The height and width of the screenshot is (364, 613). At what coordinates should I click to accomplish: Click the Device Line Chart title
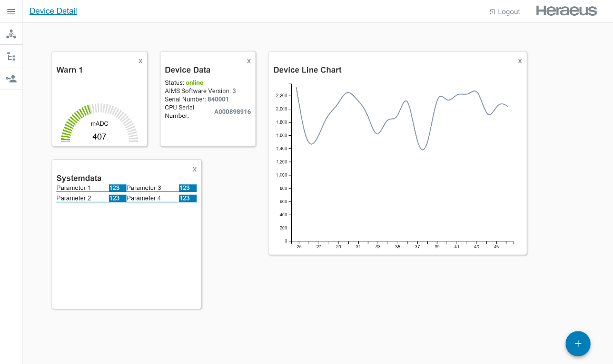click(307, 70)
